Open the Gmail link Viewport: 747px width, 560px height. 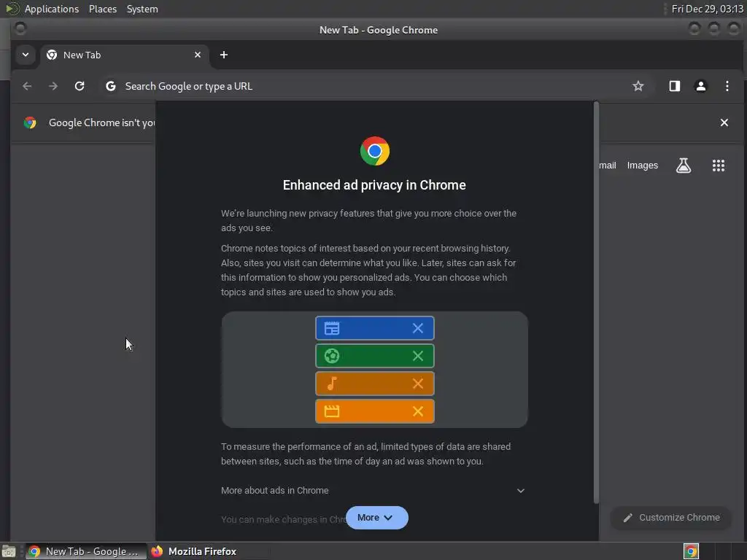pos(608,166)
